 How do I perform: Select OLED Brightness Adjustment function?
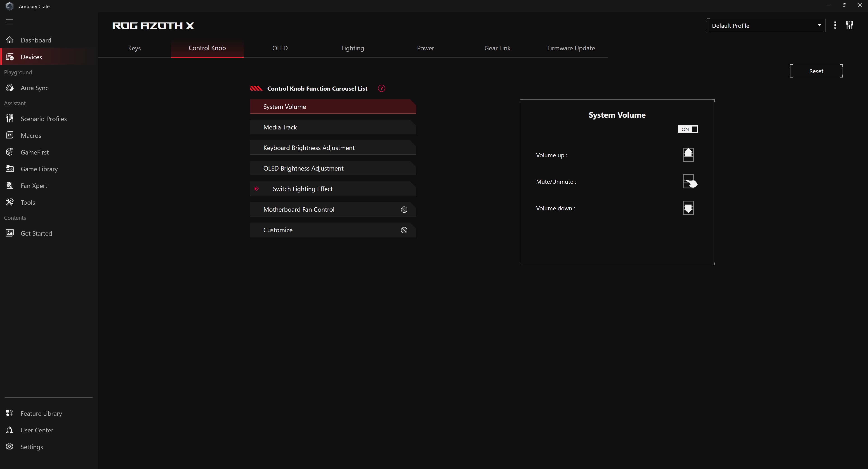[x=333, y=168]
